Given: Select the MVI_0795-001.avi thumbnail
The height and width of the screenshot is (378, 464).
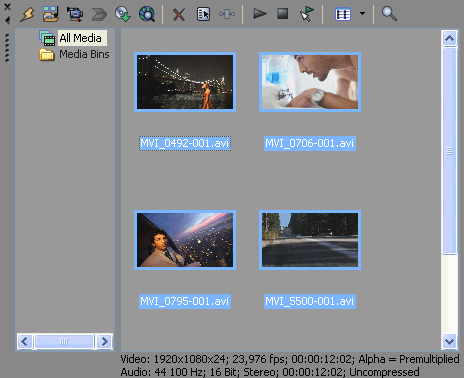Looking at the screenshot, I should 185,240.
